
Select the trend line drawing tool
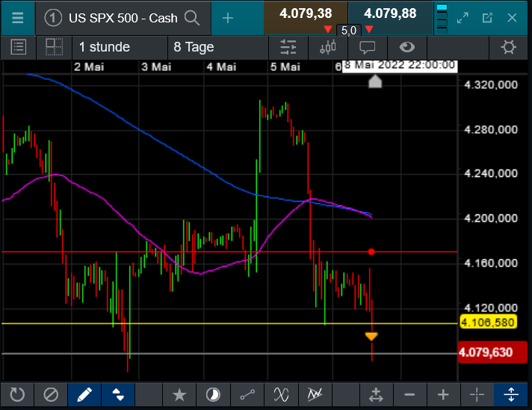click(247, 395)
